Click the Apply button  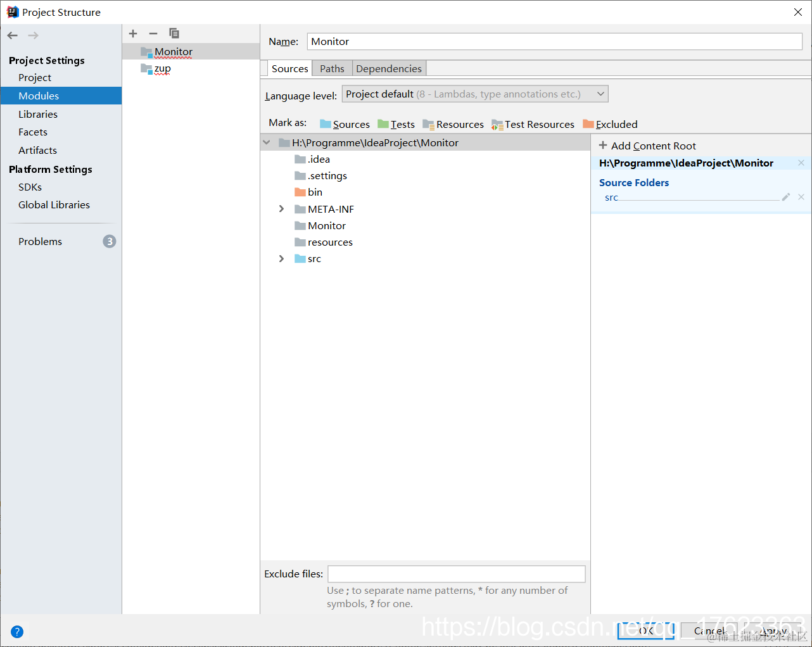(x=773, y=631)
